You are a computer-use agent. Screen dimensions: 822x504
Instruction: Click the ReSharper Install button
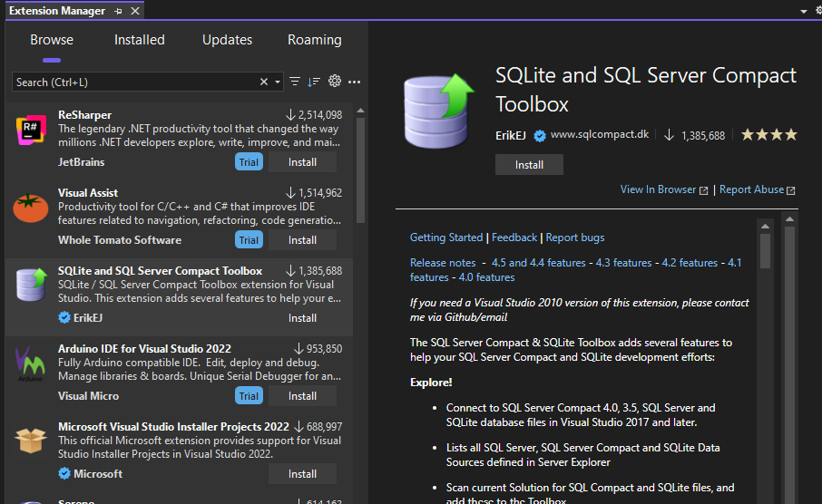pos(302,162)
